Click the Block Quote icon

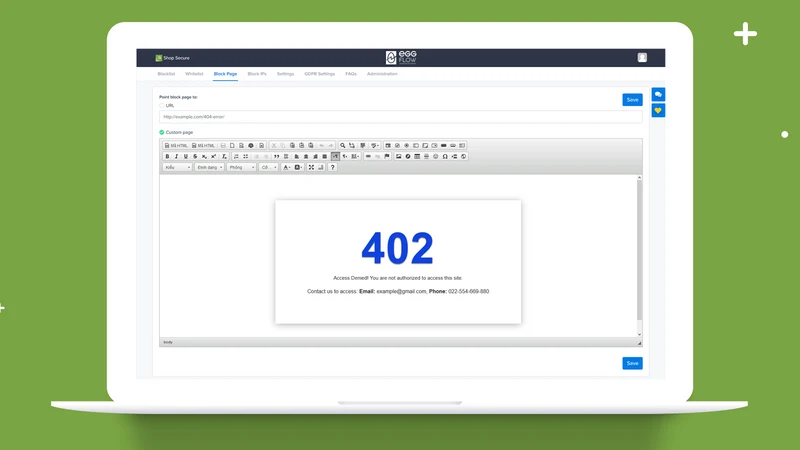tap(277, 157)
